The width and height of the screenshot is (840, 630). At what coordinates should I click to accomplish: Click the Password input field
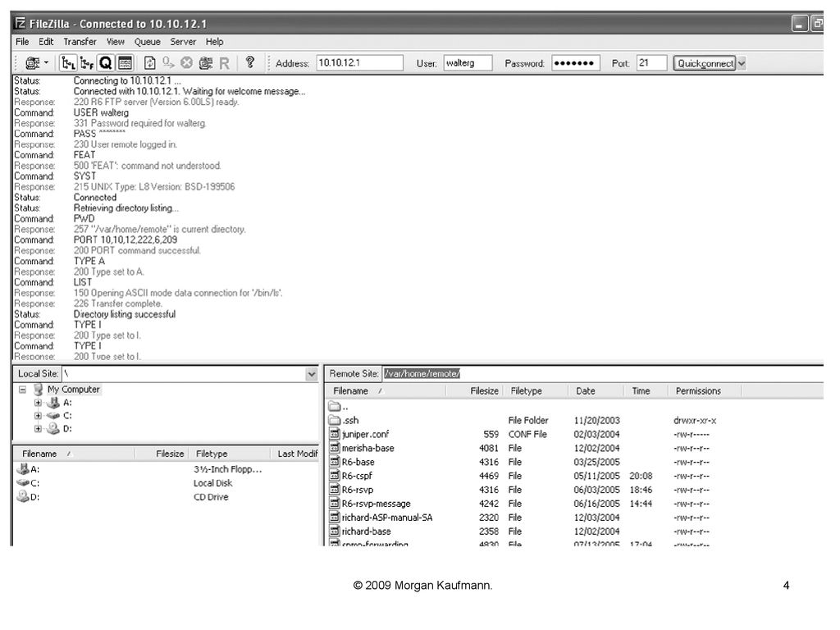click(576, 63)
